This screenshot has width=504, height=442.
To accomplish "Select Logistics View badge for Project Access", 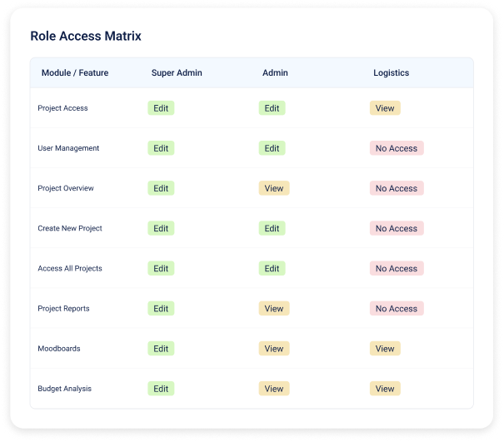I will coord(385,108).
